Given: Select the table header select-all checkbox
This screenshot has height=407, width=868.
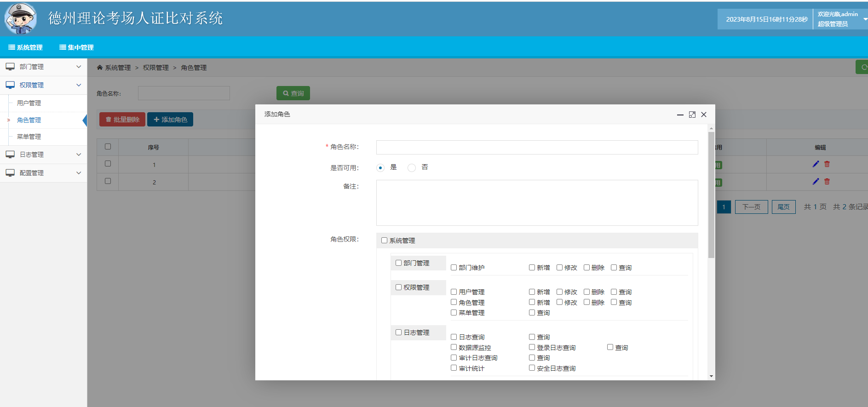Looking at the screenshot, I should 108,147.
